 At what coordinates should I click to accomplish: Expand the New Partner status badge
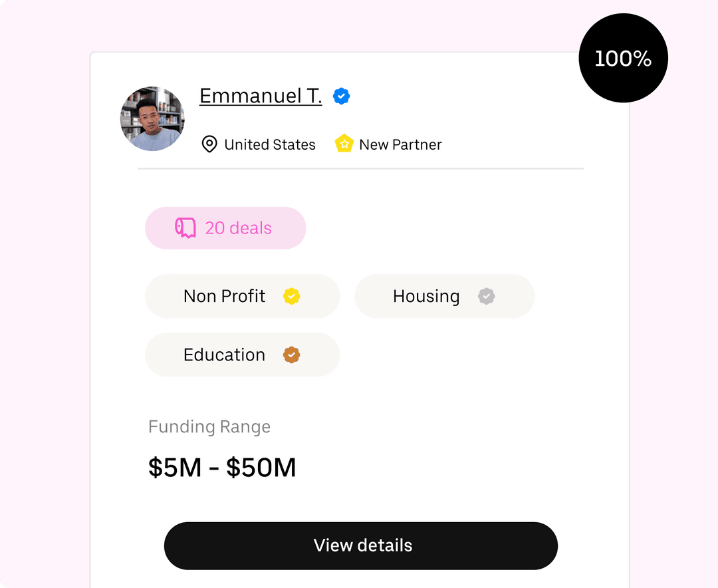click(388, 144)
